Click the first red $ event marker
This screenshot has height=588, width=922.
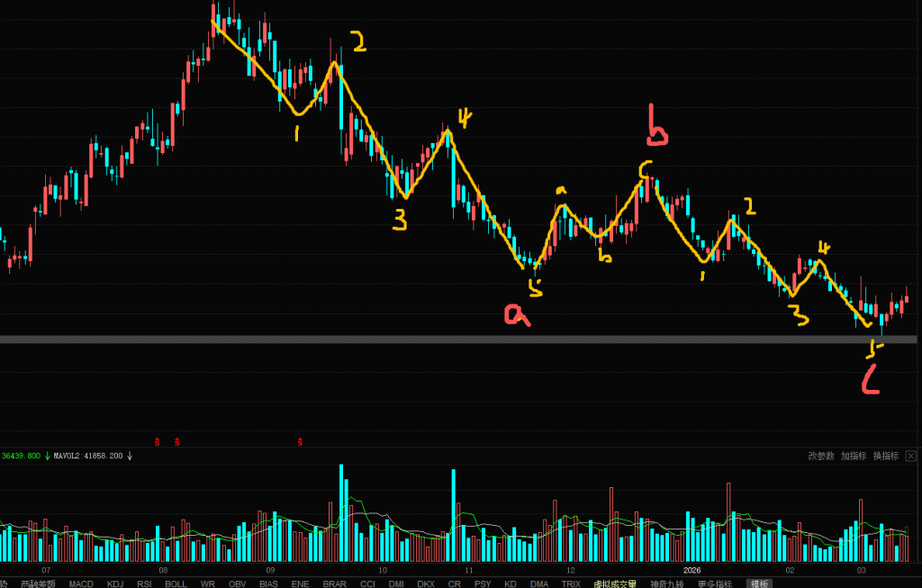click(157, 442)
